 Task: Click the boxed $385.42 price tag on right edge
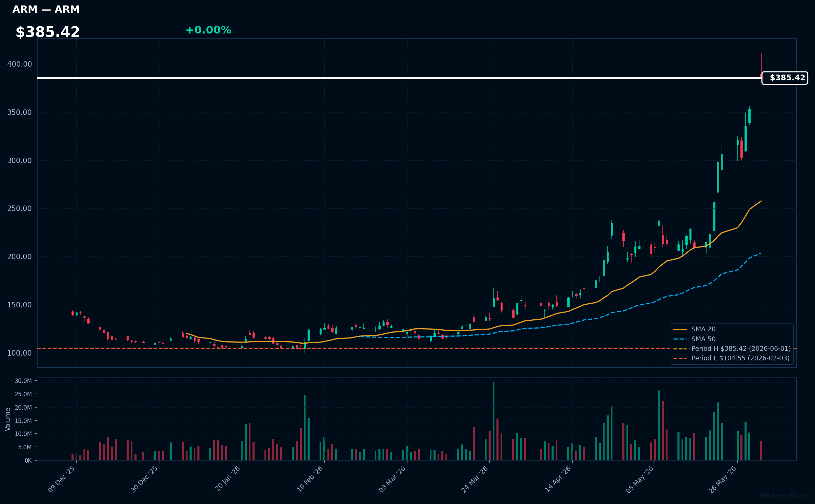[785, 78]
